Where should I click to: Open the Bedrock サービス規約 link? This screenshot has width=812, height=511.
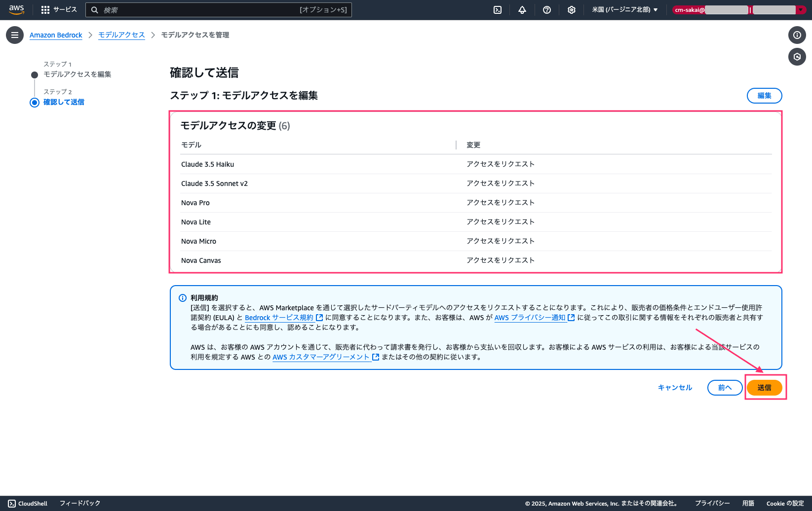click(279, 318)
